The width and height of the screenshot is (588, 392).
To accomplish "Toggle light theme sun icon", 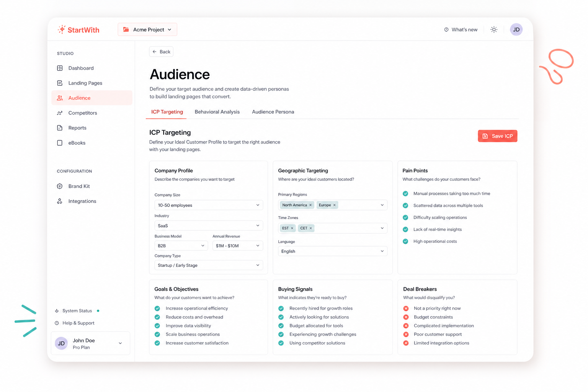I will [x=494, y=29].
